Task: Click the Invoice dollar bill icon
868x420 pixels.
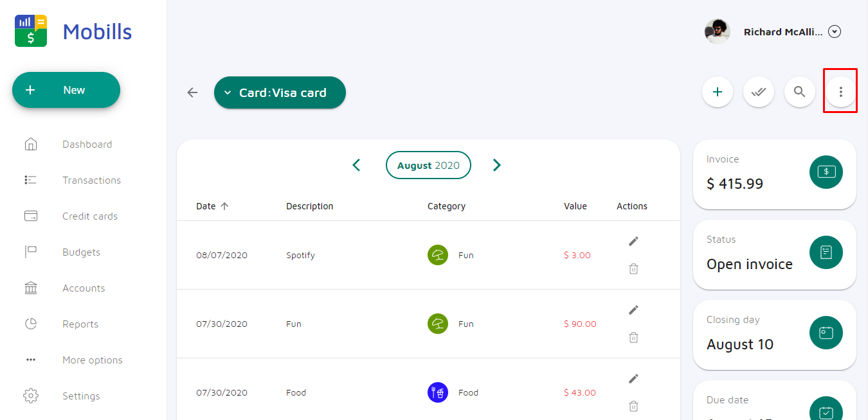Action: 826,172
